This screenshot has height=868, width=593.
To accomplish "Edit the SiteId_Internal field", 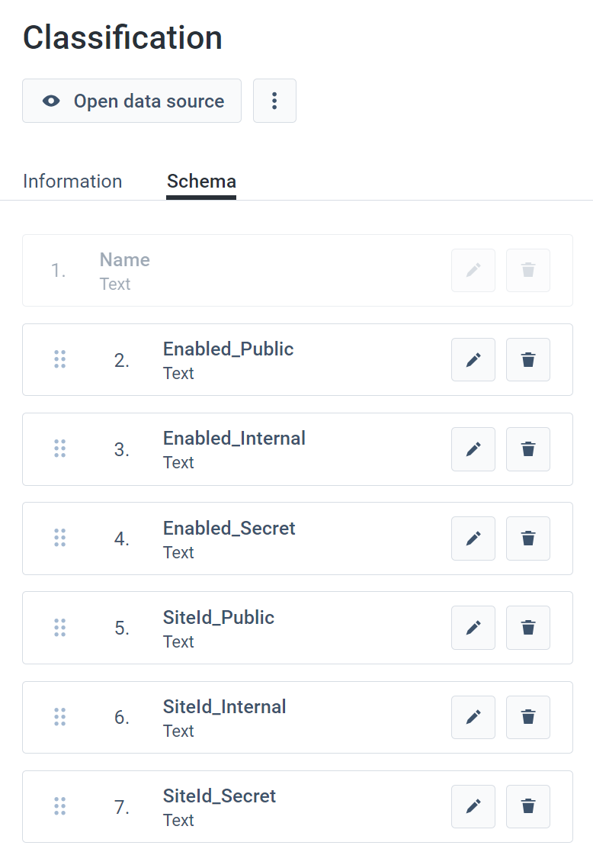I will 473,717.
